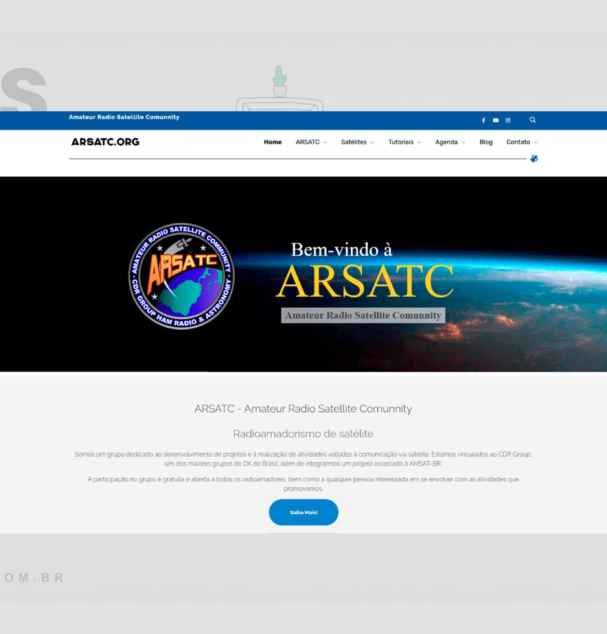Click the Radioamadorismo de satélite subheading

(x=303, y=433)
